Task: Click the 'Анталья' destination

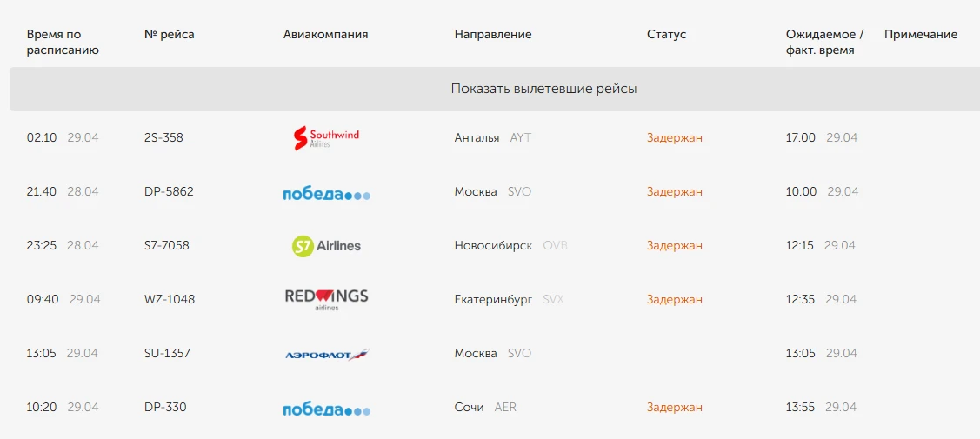Action: click(477, 137)
